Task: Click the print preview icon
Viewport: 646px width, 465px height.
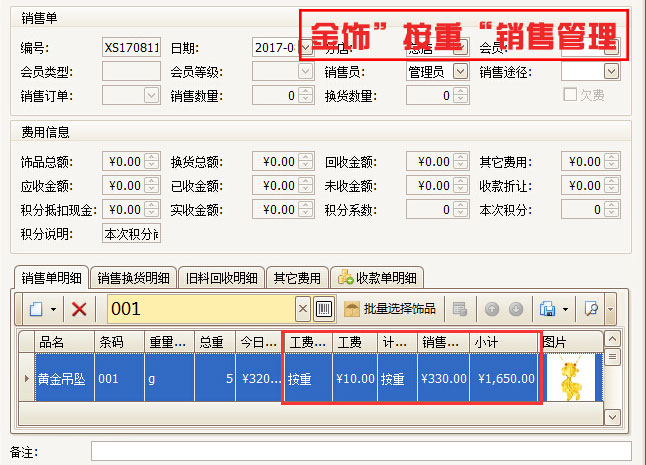Action: (x=590, y=309)
